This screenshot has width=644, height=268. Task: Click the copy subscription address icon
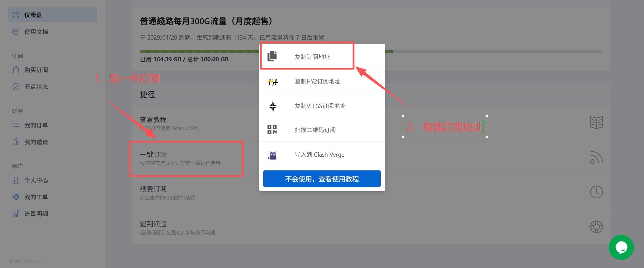click(x=272, y=56)
